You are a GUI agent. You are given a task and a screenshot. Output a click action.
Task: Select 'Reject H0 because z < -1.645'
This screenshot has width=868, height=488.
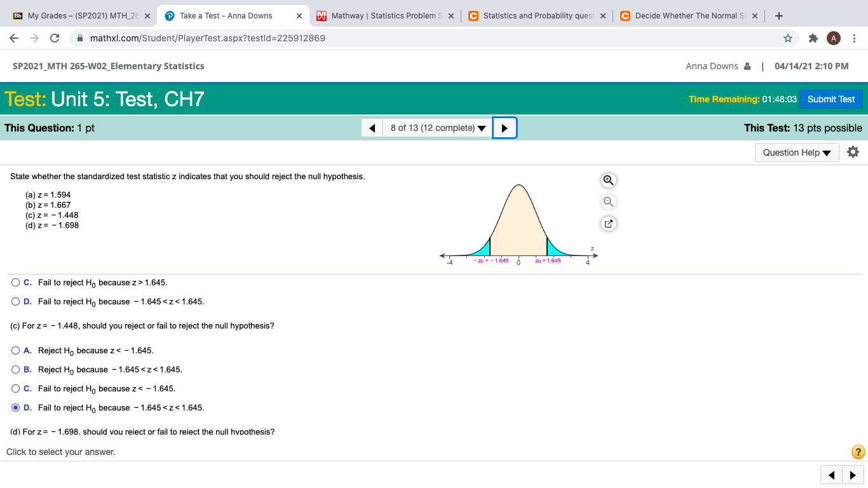tap(15, 350)
